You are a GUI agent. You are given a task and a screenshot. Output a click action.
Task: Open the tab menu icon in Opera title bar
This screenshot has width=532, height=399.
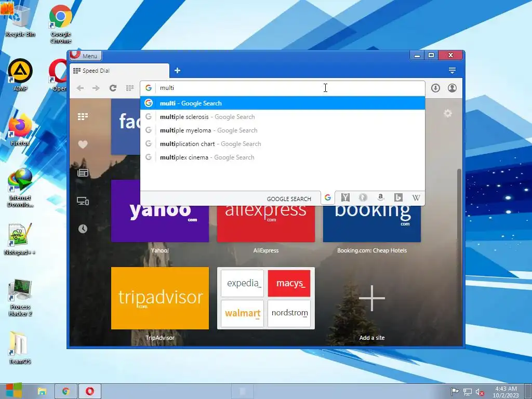pos(452,71)
